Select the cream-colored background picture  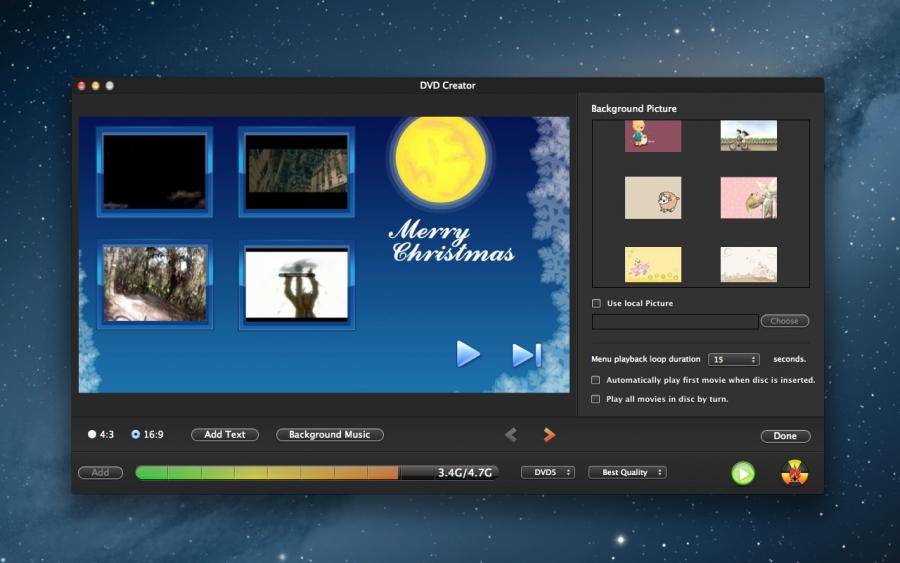[x=748, y=265]
